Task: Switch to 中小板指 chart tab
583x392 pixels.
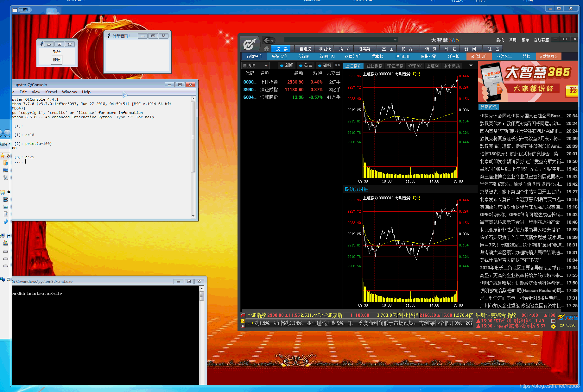Action: pyautogui.click(x=452, y=66)
